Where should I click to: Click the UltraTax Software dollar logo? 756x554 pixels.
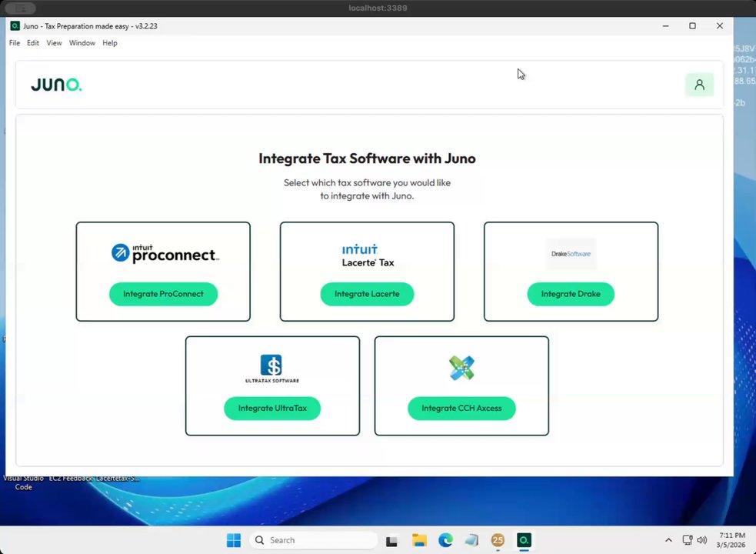click(272, 369)
